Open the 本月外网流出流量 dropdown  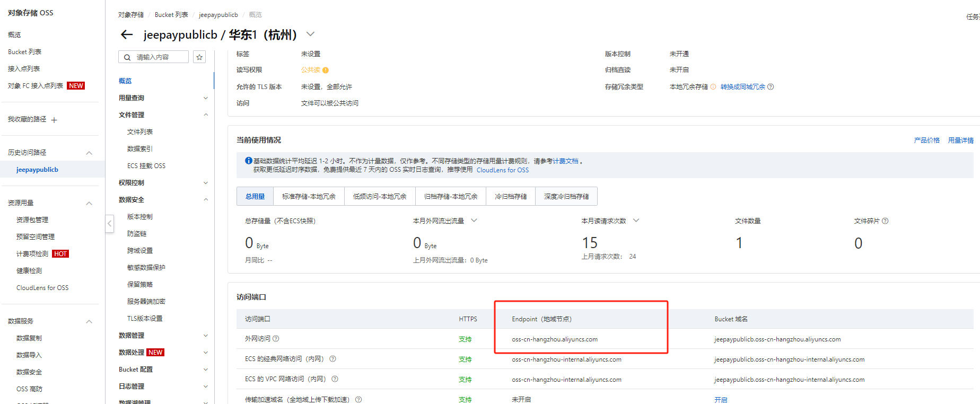pyautogui.click(x=474, y=221)
